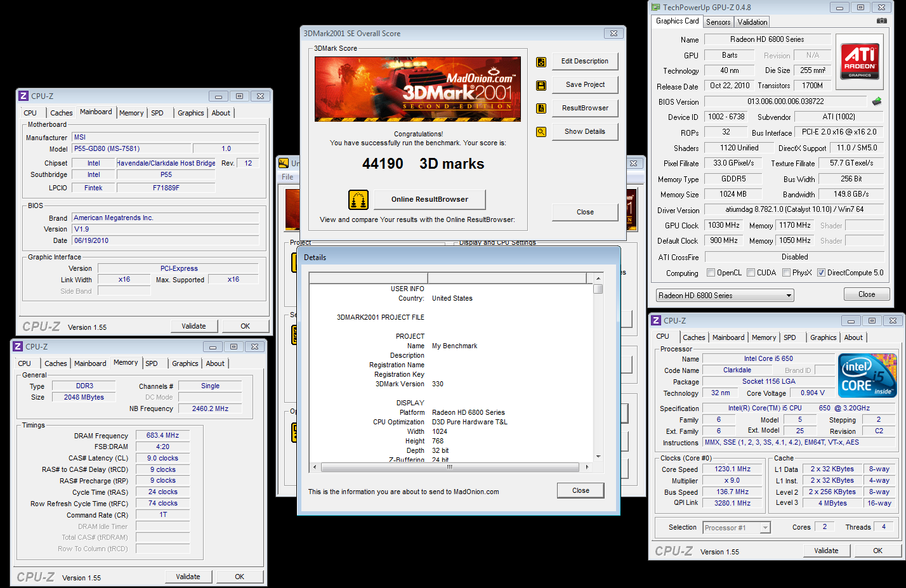This screenshot has height=588, width=906.
Task: Click the Edit Description button
Action: coord(585,62)
